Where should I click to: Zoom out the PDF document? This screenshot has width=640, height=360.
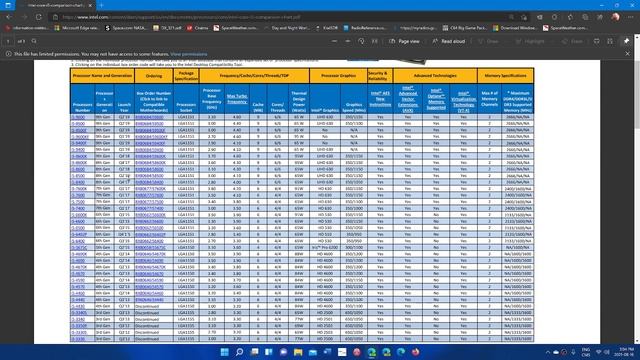coord(334,41)
